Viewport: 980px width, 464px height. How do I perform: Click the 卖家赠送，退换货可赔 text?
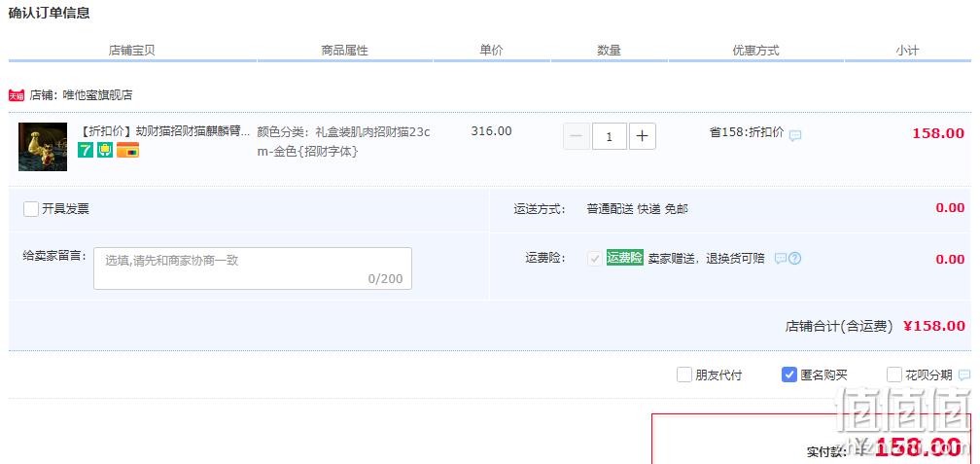(x=706, y=259)
